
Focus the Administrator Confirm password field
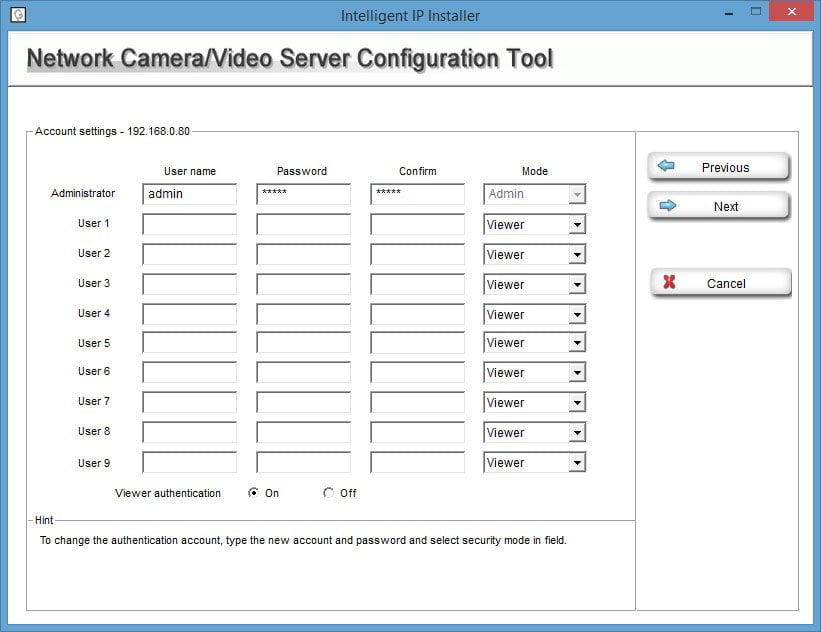[x=417, y=194]
